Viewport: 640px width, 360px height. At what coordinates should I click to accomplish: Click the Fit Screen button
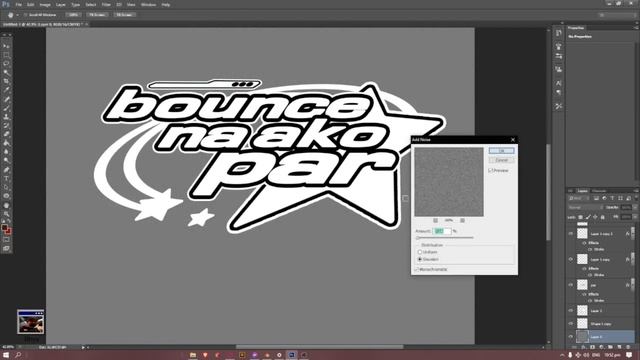(97, 15)
